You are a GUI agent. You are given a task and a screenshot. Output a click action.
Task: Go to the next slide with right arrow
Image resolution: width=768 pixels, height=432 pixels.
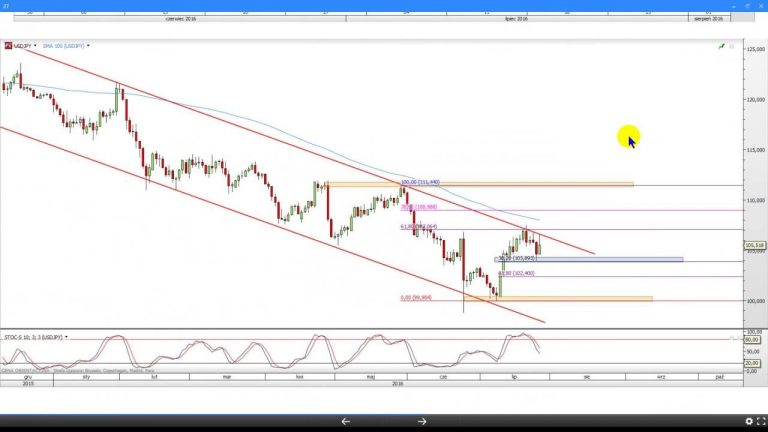tap(422, 421)
